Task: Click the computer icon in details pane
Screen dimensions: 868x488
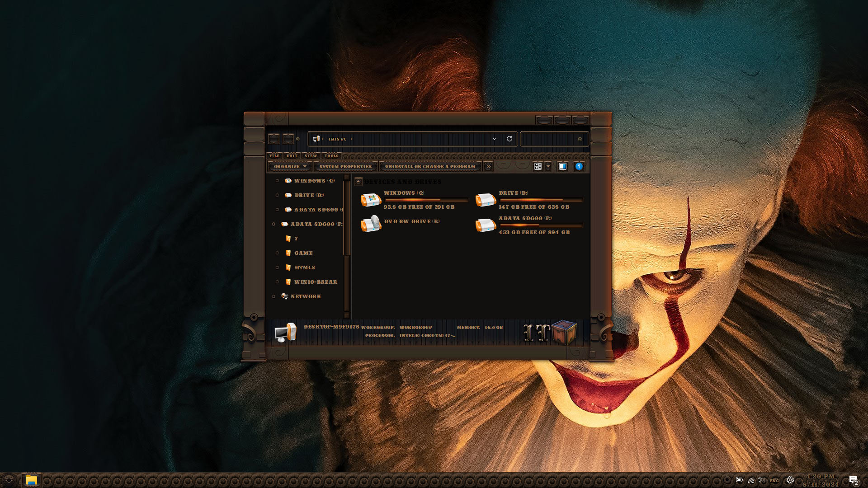Action: tap(285, 333)
